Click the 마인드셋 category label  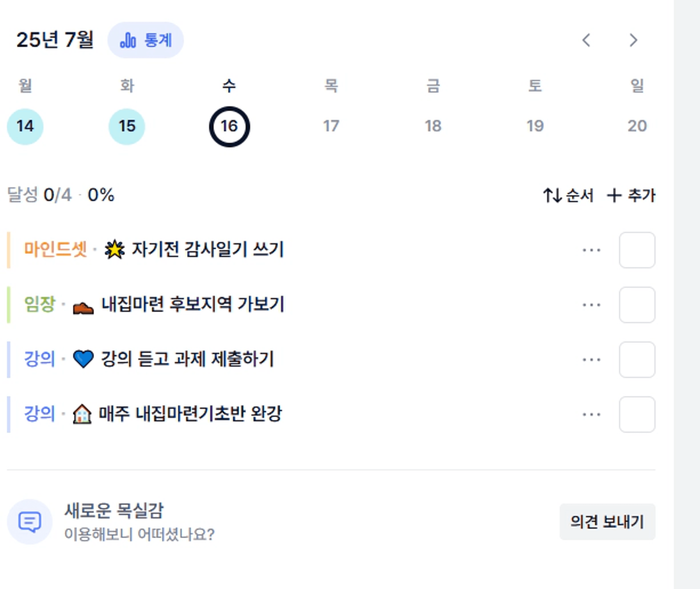[x=55, y=249]
